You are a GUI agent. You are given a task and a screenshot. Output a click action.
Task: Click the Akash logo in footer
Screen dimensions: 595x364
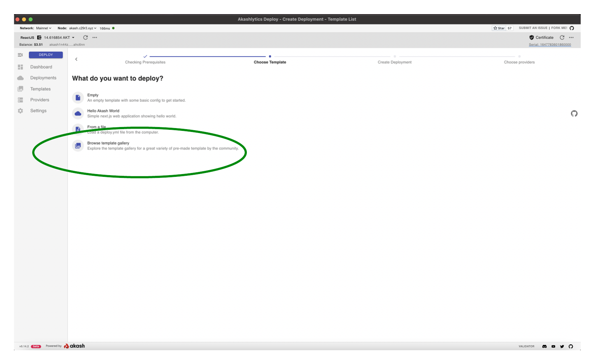point(74,346)
